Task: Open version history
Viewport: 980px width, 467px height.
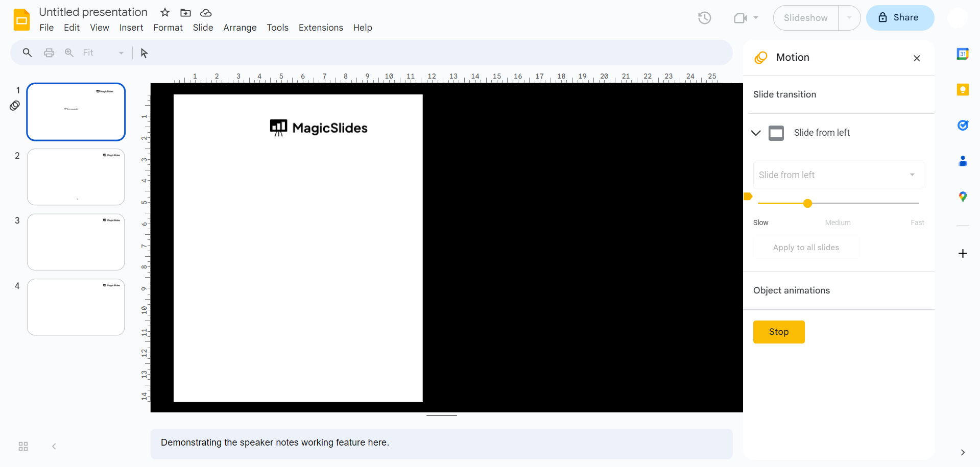Action: coord(704,17)
